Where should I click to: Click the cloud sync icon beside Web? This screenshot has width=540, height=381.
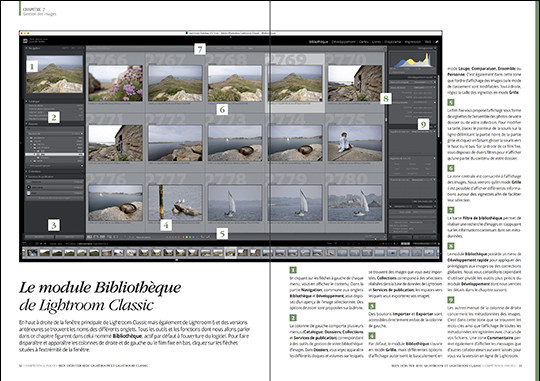[437, 42]
